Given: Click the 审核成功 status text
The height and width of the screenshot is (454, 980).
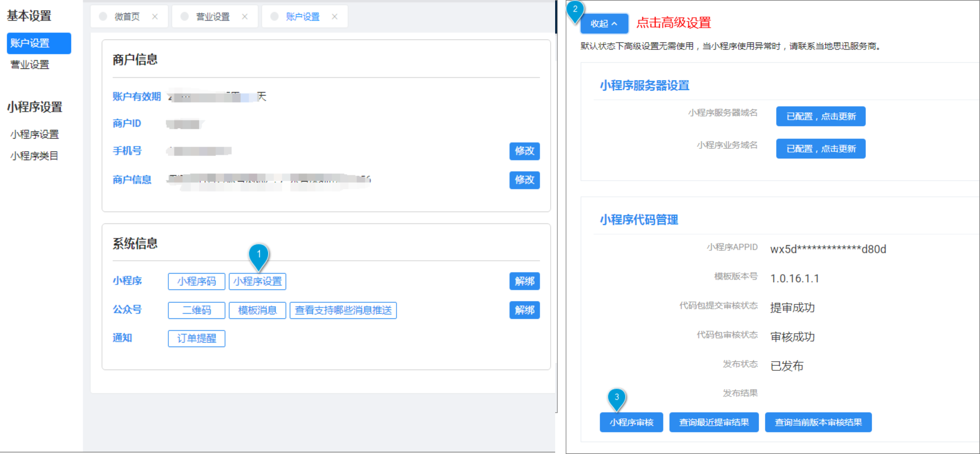Looking at the screenshot, I should pyautogui.click(x=792, y=337).
